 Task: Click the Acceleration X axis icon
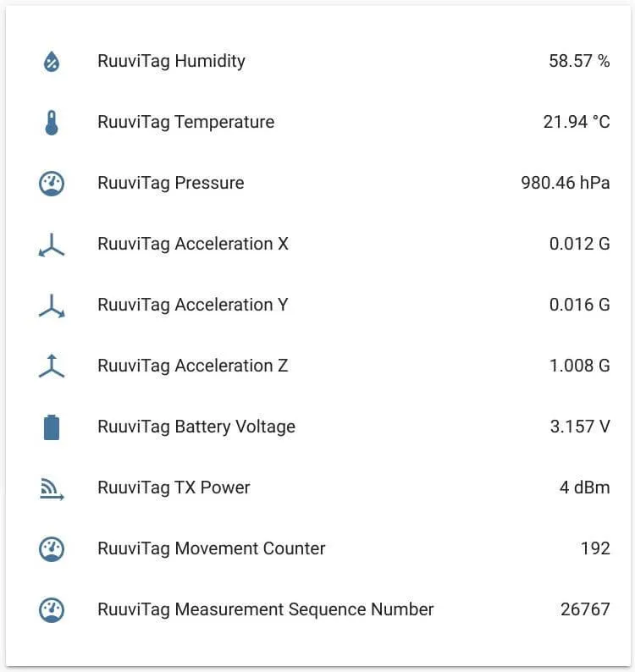point(52,245)
